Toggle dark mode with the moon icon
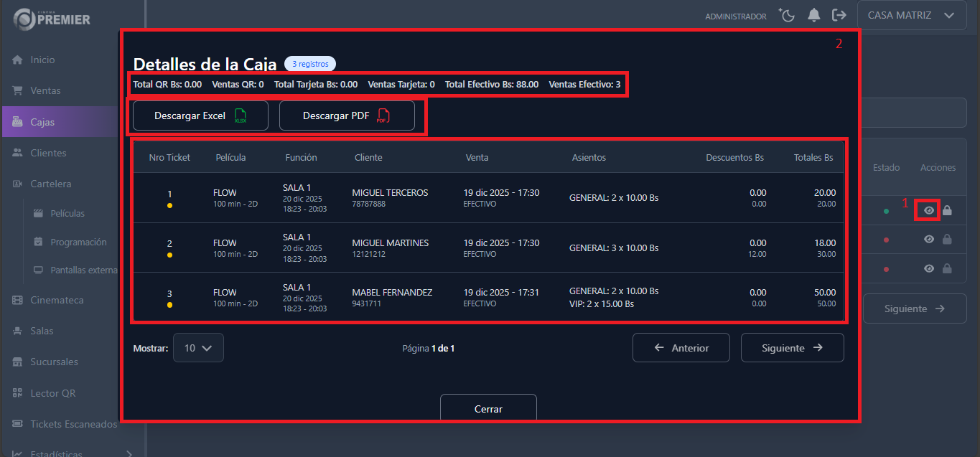Viewport: 980px width, 457px height. [x=786, y=14]
